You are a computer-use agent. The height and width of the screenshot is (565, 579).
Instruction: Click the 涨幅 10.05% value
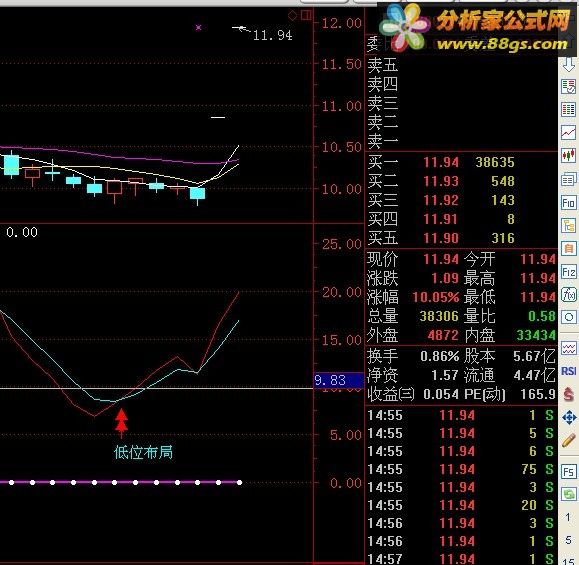pos(436,297)
